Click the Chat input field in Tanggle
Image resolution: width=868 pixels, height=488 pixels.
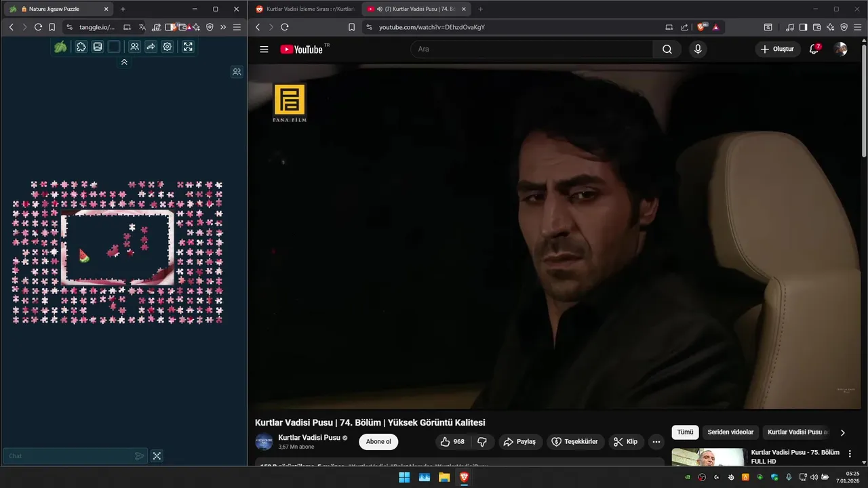point(68,456)
